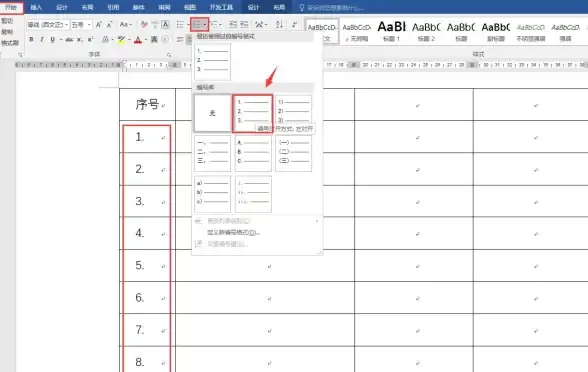Apply character border icon
The image size is (588, 372).
pyautogui.click(x=165, y=25)
